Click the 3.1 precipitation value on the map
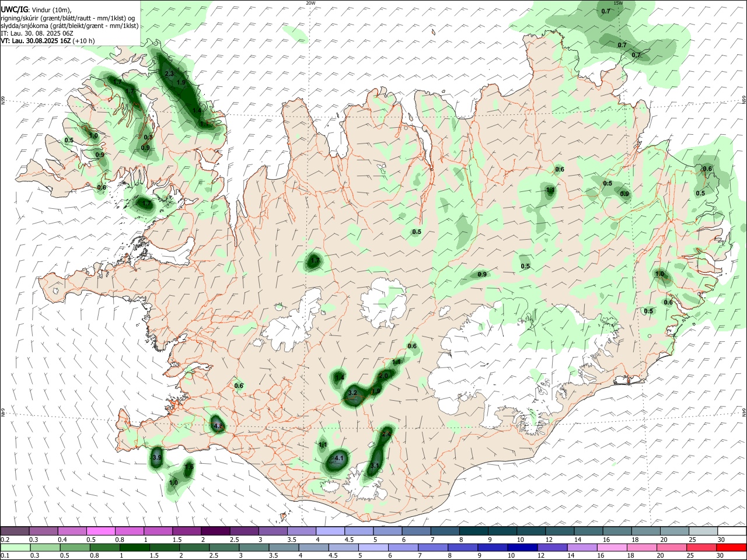 pos(375,466)
